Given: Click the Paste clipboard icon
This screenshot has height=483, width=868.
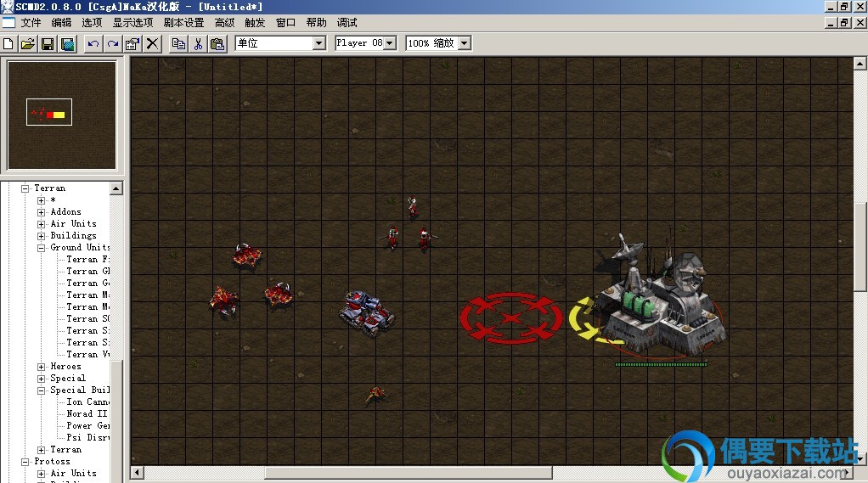Looking at the screenshot, I should click(x=217, y=43).
